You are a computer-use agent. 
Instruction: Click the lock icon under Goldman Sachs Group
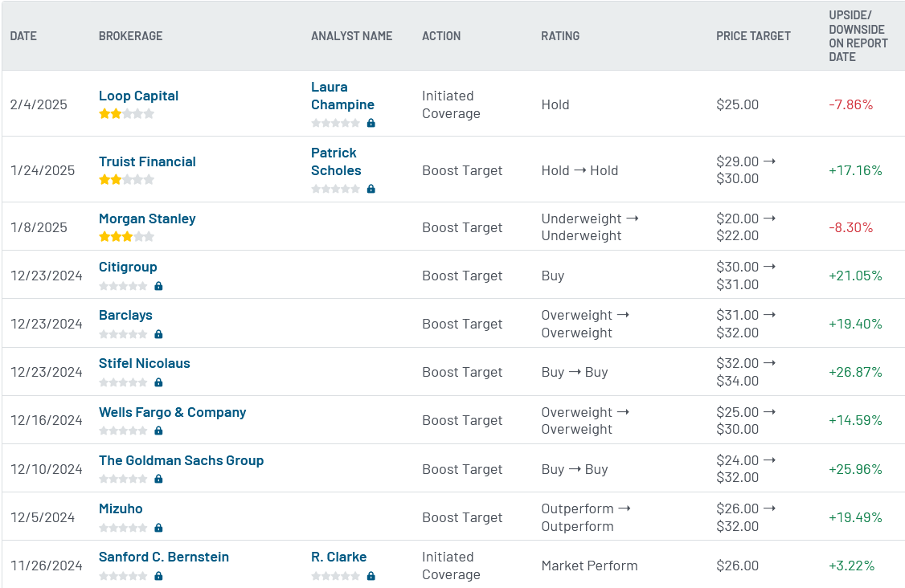click(x=158, y=479)
